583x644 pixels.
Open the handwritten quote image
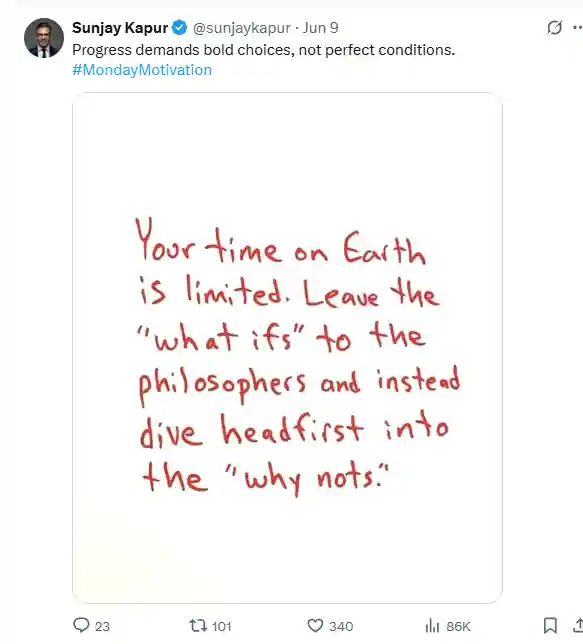287,348
